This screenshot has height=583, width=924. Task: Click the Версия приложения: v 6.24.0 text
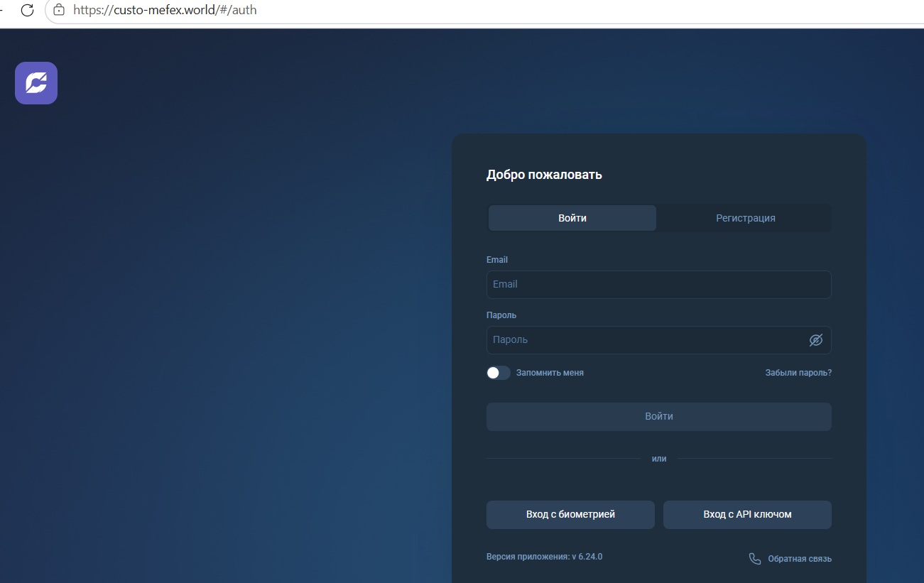(x=544, y=557)
